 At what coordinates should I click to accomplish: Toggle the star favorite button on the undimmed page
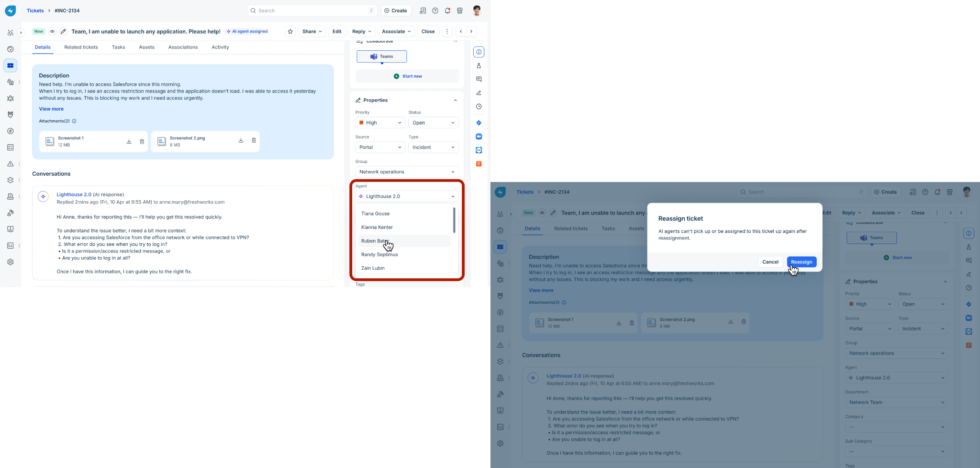(290, 32)
